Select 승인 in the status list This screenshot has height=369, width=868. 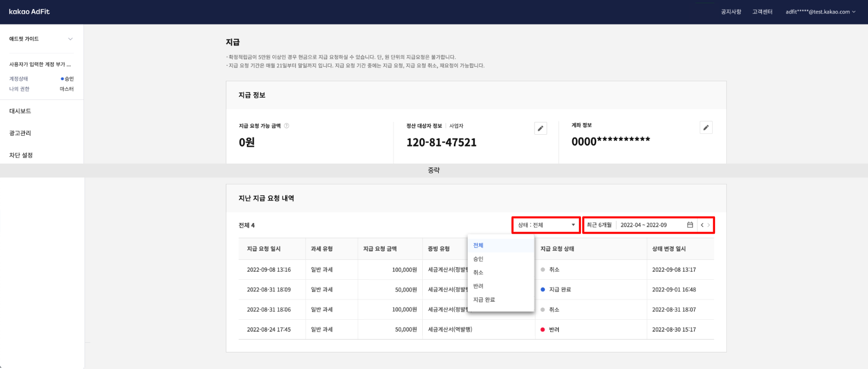tap(478, 259)
